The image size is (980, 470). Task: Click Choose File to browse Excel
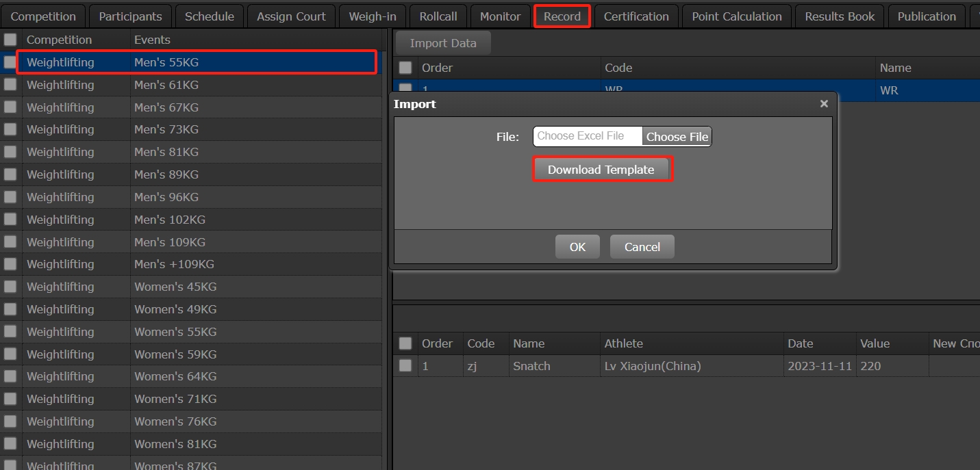pos(677,137)
